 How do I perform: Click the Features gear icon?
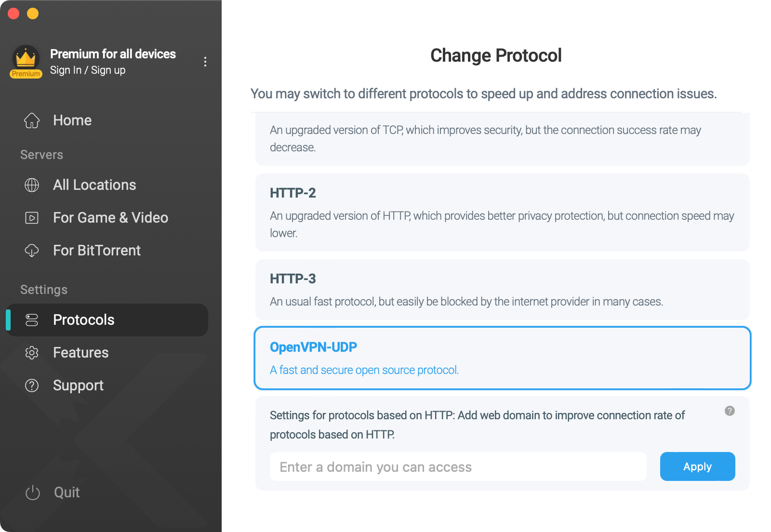[x=32, y=353]
